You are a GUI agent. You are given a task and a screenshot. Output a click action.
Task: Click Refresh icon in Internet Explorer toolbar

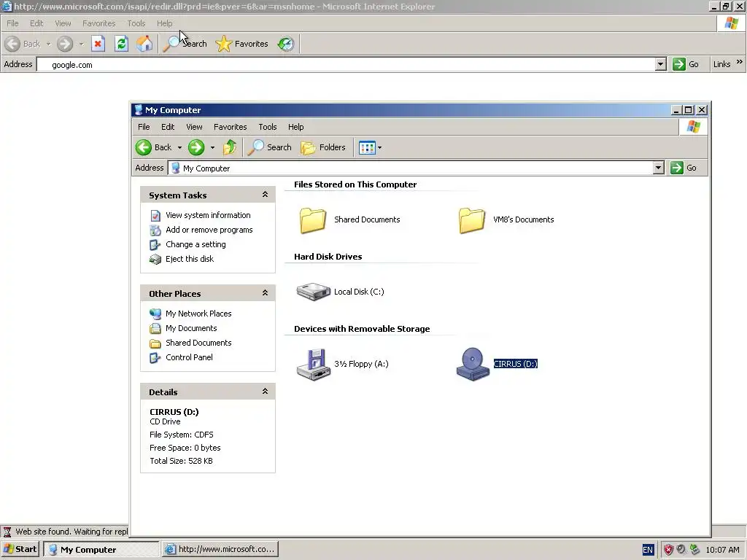pos(122,44)
